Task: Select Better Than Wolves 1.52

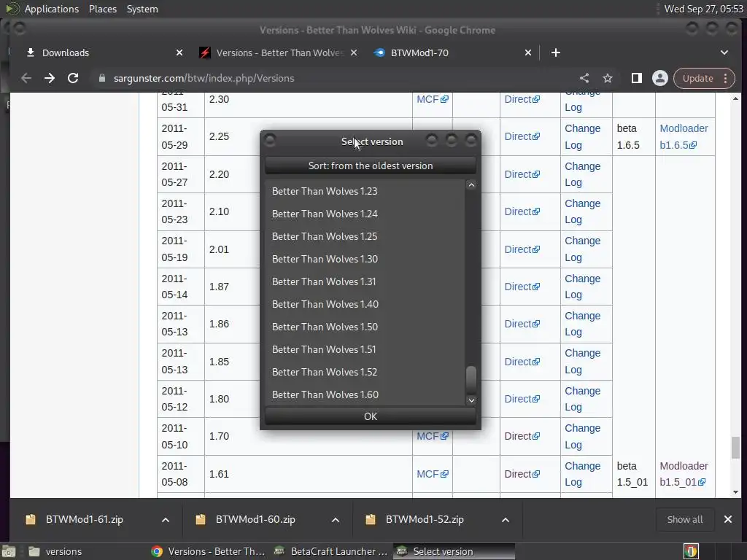Action: (x=365, y=373)
